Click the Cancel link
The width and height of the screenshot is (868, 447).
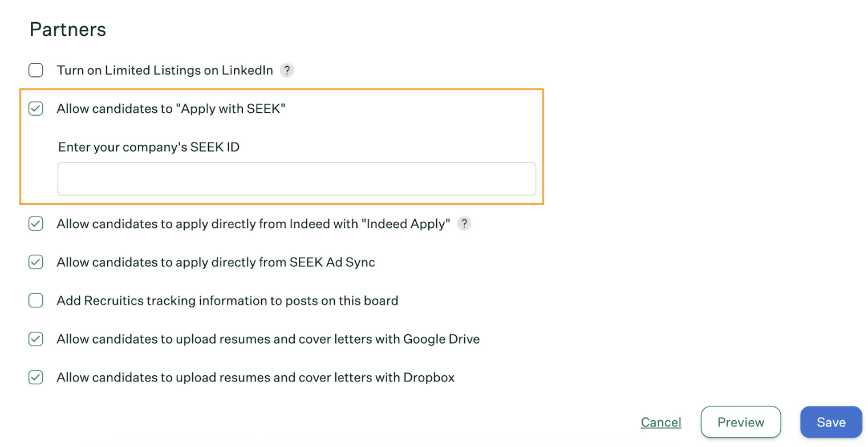[661, 422]
